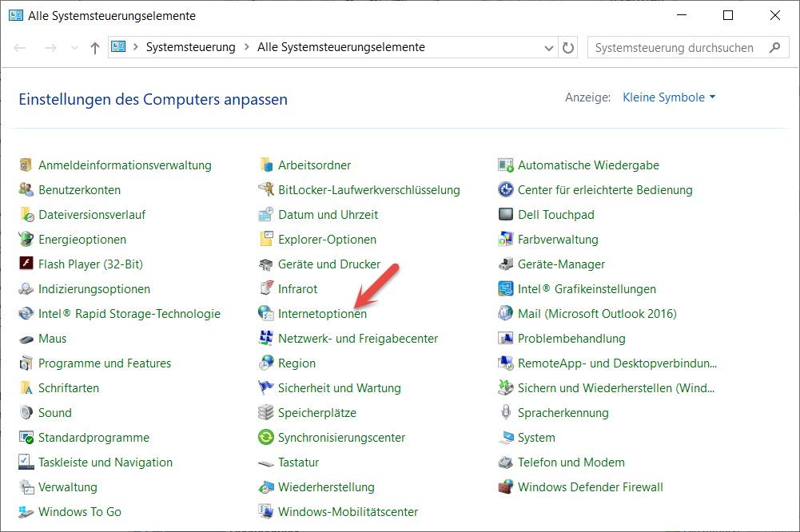
Task: Open Netzwerk- und Freigabecenter link
Action: click(x=357, y=339)
